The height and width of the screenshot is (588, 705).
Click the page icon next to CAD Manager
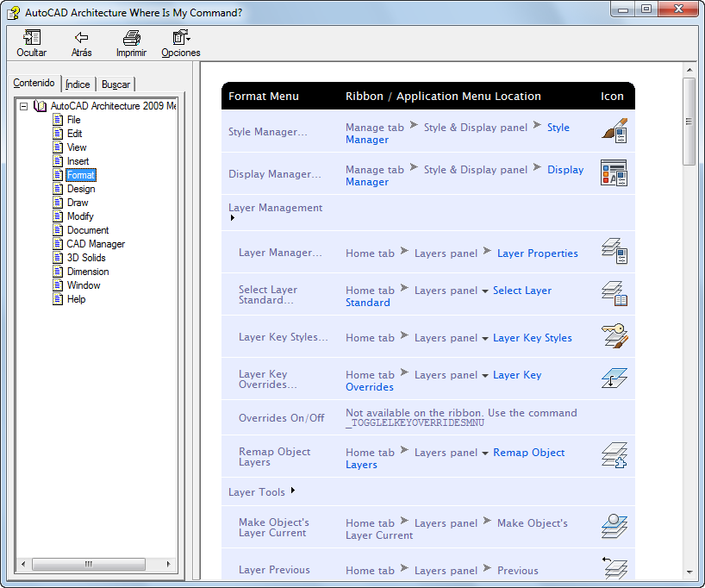pyautogui.click(x=58, y=244)
